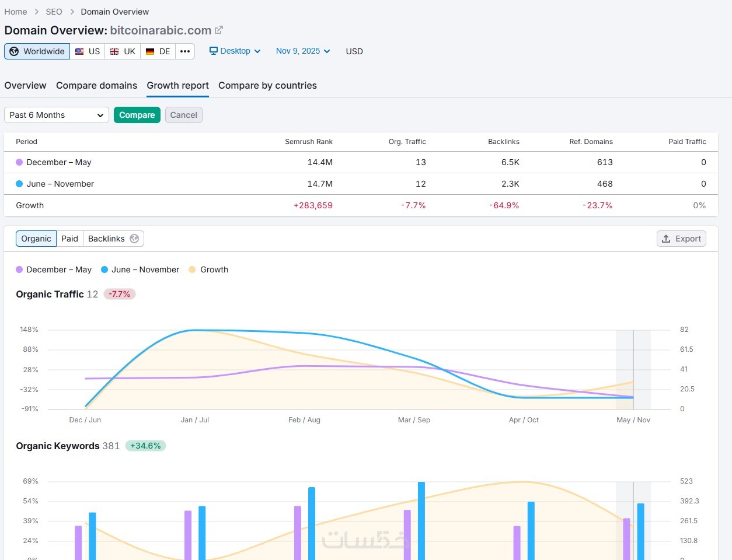Screen dimensions: 732x560
Task: Click the Germany flag icon
Action: pyautogui.click(x=150, y=51)
